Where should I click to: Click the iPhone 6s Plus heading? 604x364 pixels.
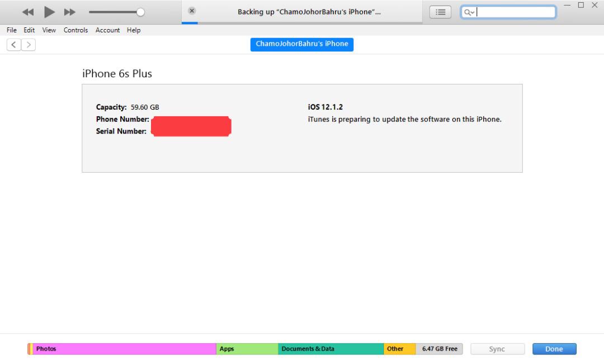(117, 74)
